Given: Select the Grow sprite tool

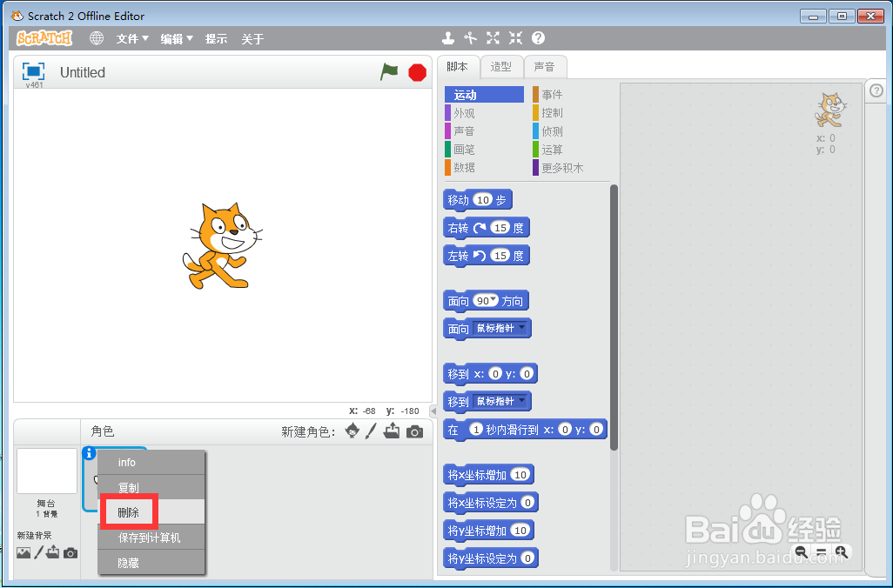Looking at the screenshot, I should point(493,38).
